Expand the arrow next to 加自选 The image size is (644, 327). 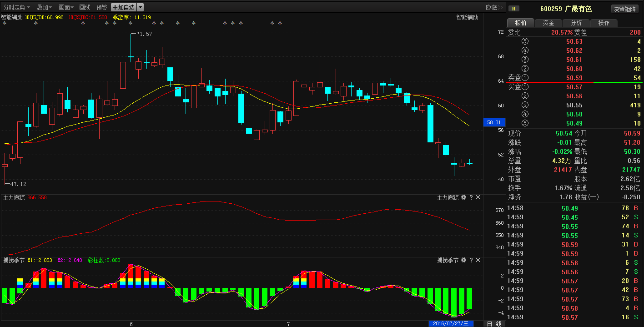pos(140,7)
